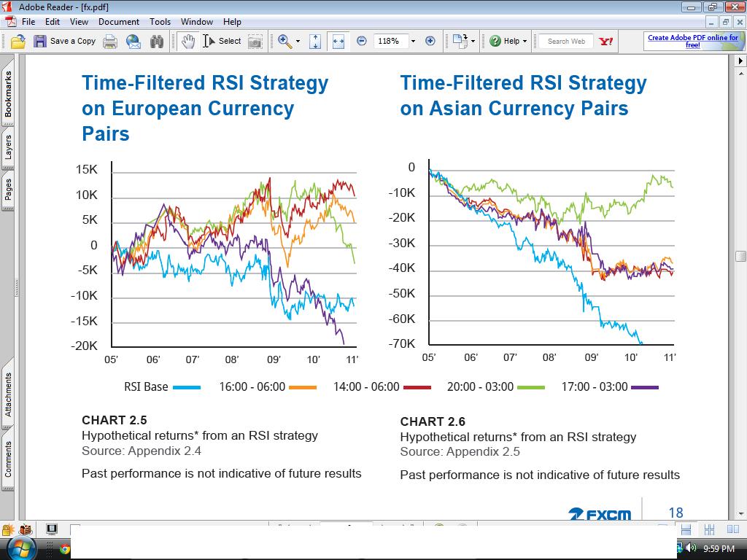The width and height of the screenshot is (747, 560).
Task: Click Save a Copy button label
Action: (x=73, y=42)
